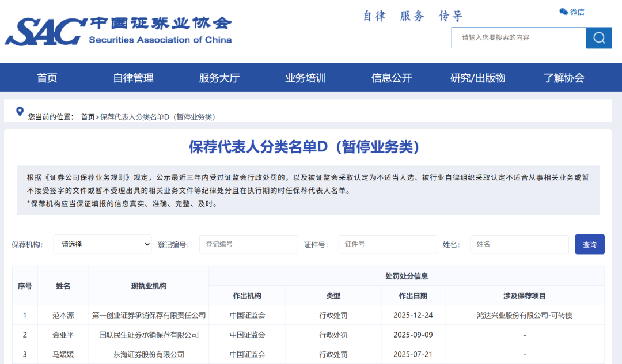The image size is (622, 364).
Task: Click the 自律 服务 传导 slogan
Action: (412, 16)
